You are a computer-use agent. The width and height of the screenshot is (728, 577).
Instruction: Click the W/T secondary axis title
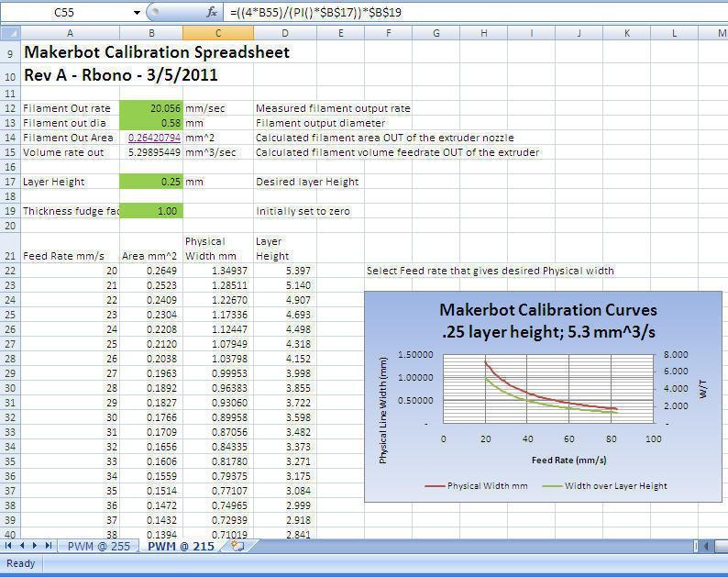coord(703,389)
